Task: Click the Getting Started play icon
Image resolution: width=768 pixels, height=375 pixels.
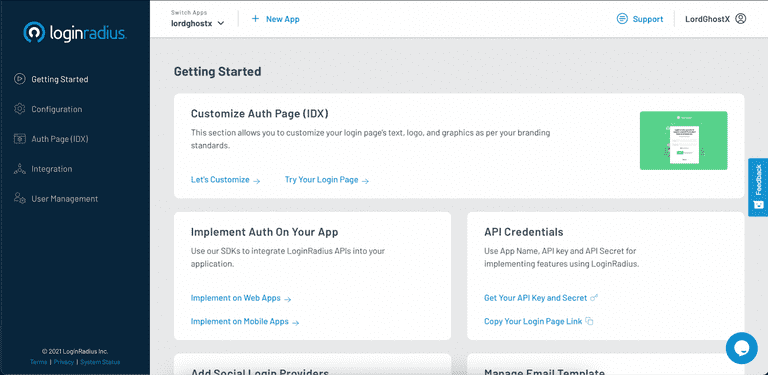Action: pos(20,79)
